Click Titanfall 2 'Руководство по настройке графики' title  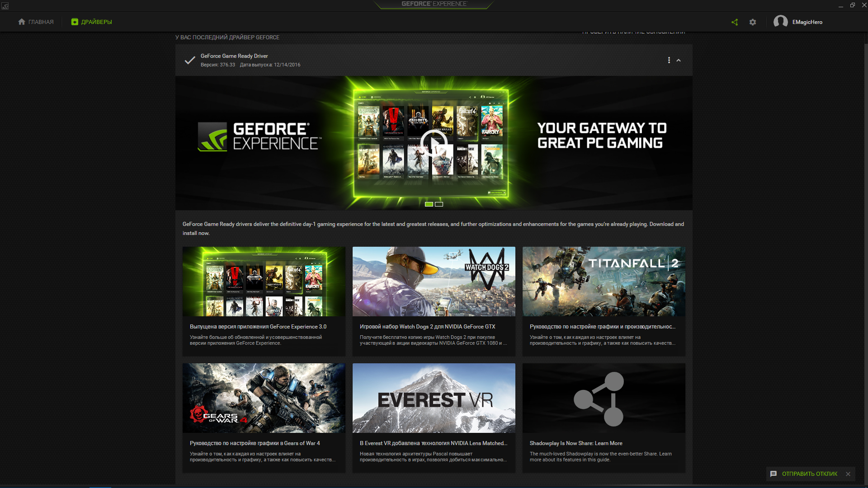point(603,327)
